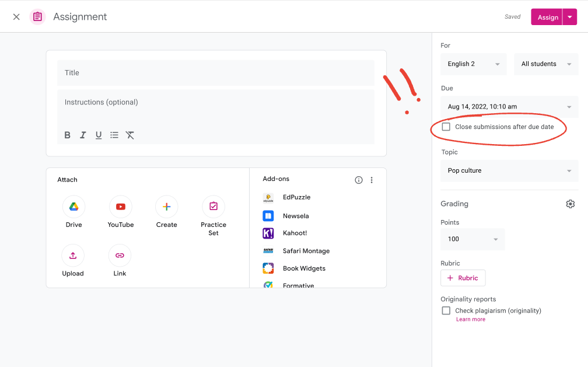Click the Saved status text
This screenshot has height=367, width=588.
(512, 17)
